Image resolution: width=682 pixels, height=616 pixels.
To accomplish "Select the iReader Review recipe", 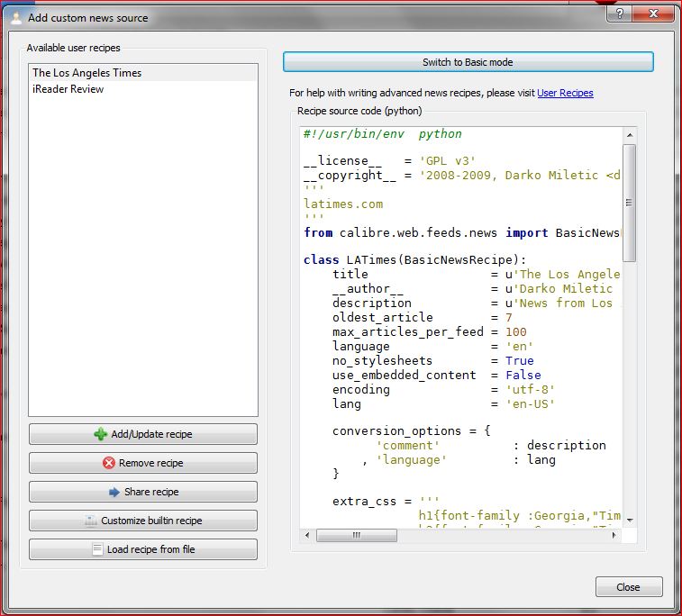I will [x=68, y=89].
